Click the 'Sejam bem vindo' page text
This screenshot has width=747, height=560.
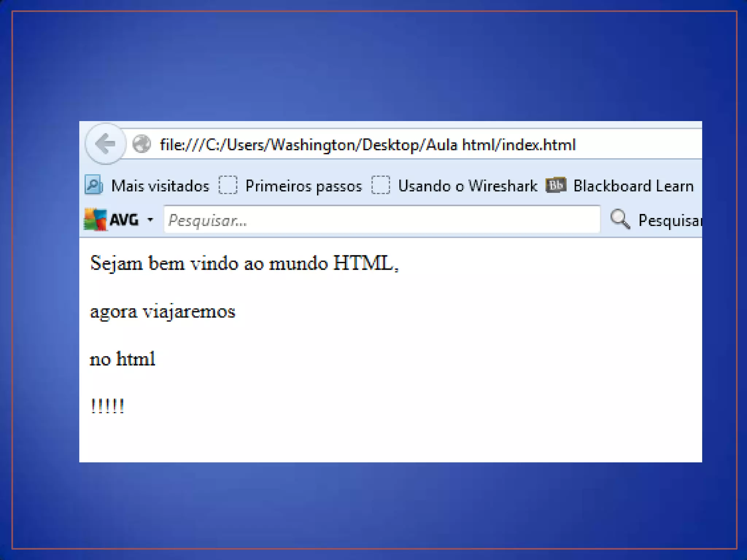[x=244, y=263]
